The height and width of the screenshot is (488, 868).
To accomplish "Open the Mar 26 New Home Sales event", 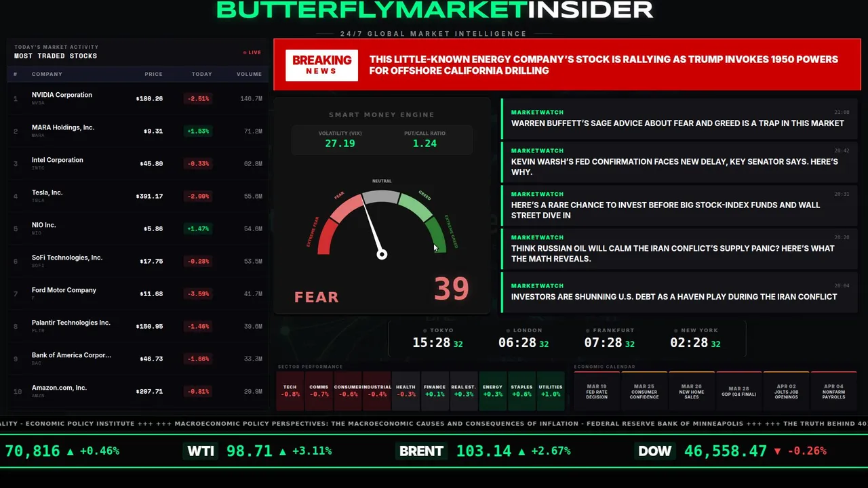I will tap(692, 391).
